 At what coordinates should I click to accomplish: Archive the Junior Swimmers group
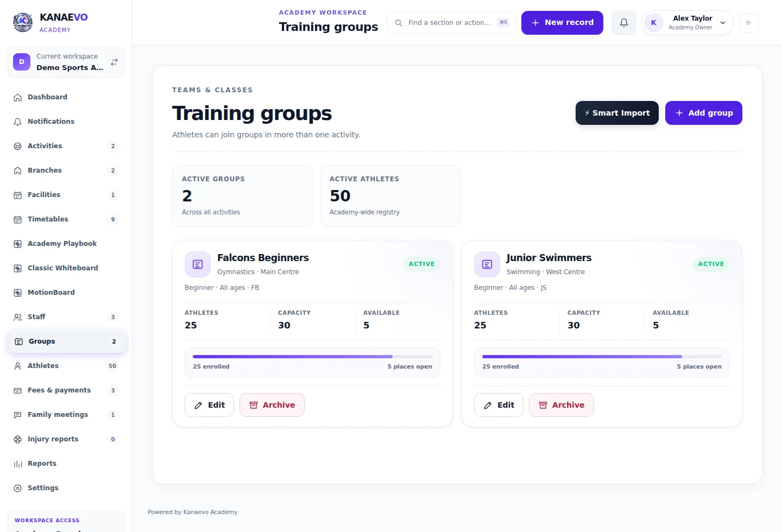[x=562, y=405]
